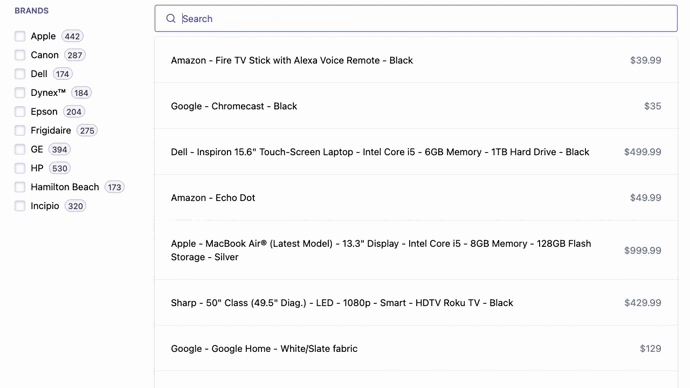Click the $39.99 price
The width and height of the screenshot is (690, 388).
click(646, 60)
